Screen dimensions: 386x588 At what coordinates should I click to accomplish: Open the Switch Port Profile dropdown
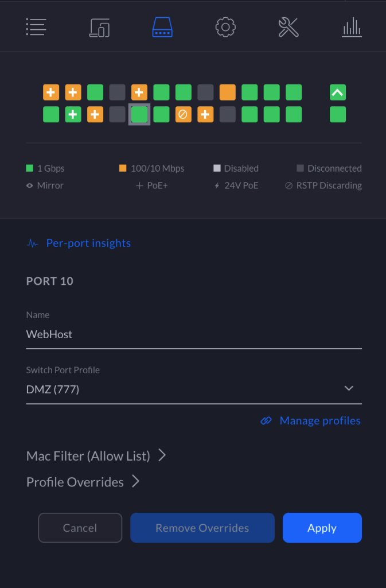click(x=194, y=389)
